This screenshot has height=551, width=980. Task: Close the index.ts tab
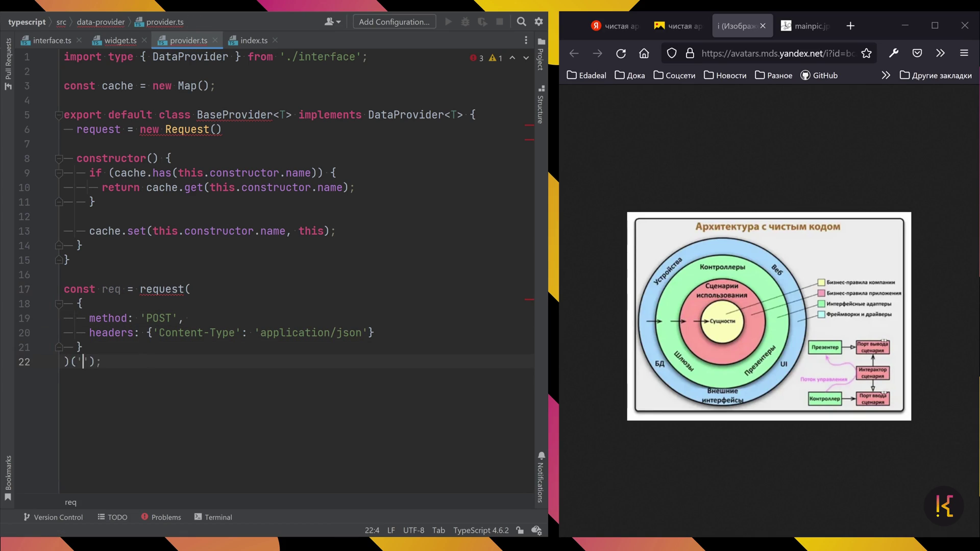click(x=275, y=40)
